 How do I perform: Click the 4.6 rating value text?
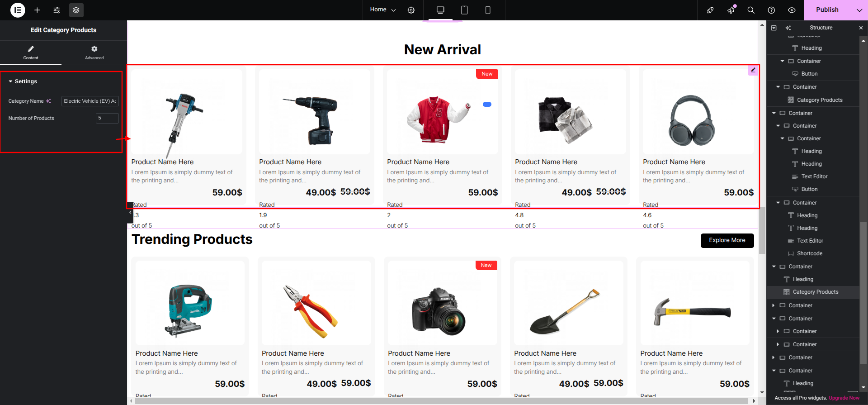[647, 215]
